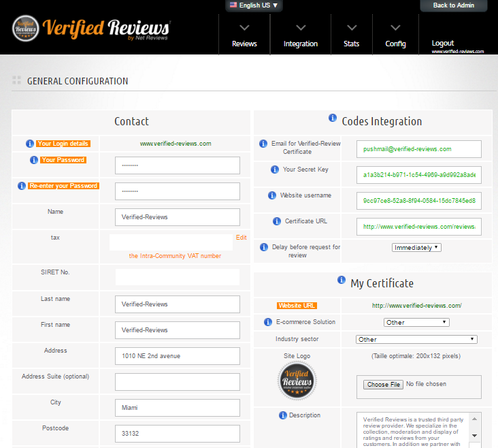The image size is (498, 448).
Task: Click the First name input field
Action: click(x=177, y=330)
